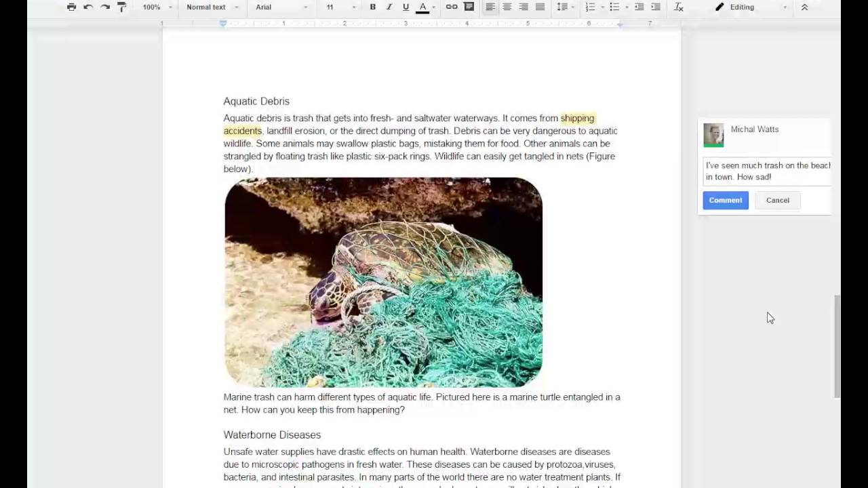Toggle italic formatting
This screenshot has height=488, width=868.
pos(389,7)
